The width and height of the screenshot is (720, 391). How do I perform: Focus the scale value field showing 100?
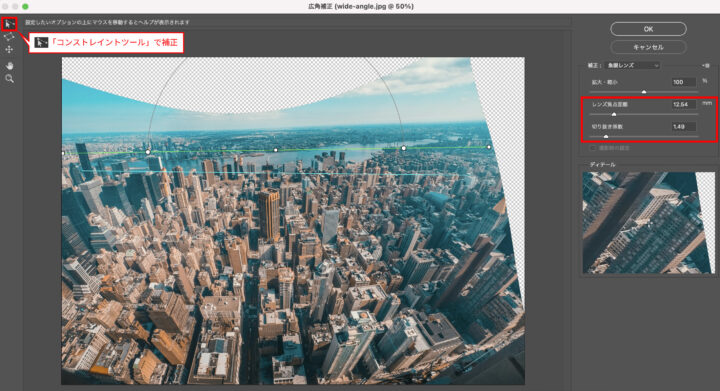click(x=684, y=82)
